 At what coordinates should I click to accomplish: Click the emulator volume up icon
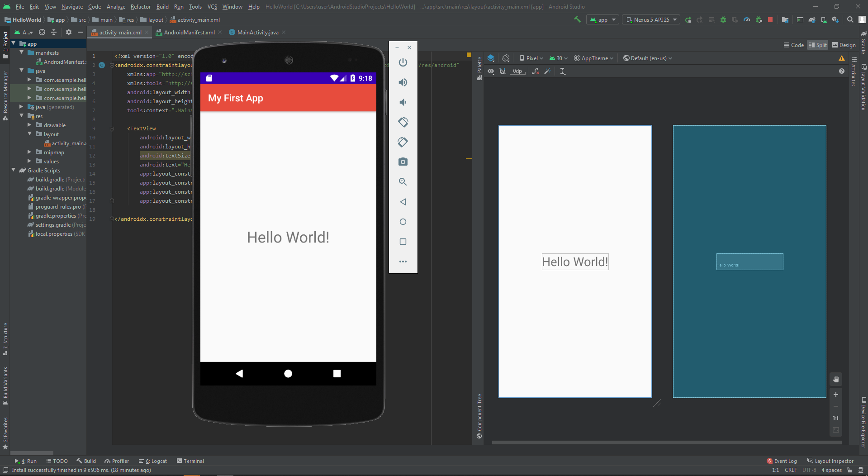tap(403, 82)
